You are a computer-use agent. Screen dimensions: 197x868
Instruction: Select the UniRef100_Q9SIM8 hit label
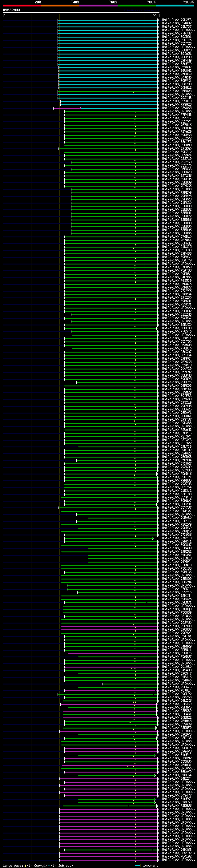(x=177, y=98)
